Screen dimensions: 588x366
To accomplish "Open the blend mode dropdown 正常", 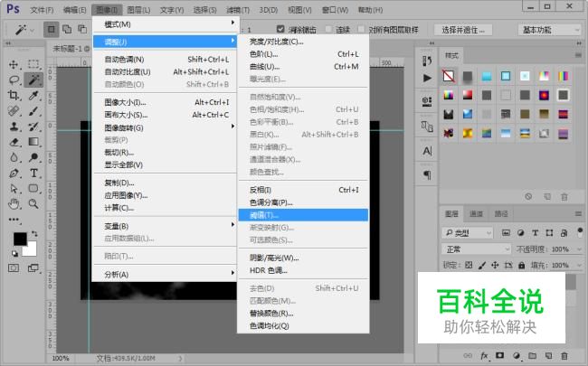I will click(x=476, y=249).
